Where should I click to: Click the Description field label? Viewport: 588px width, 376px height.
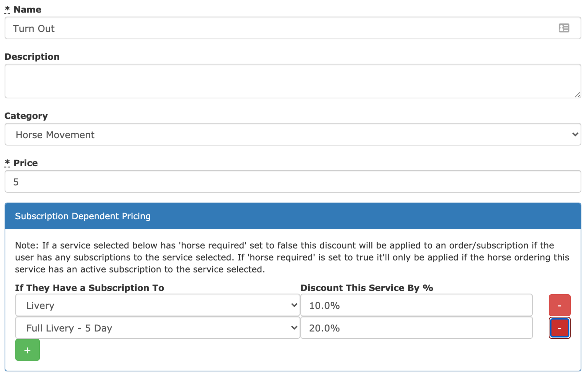(32, 57)
